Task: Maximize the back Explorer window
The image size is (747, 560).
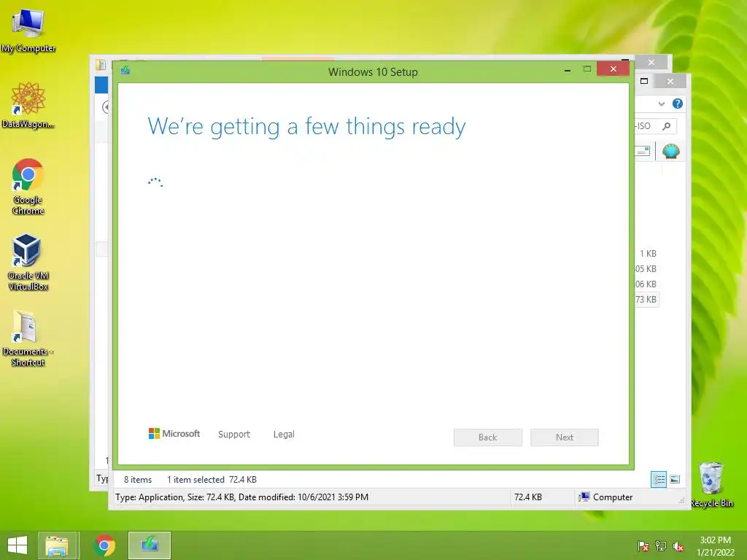Action: pyautogui.click(x=644, y=81)
